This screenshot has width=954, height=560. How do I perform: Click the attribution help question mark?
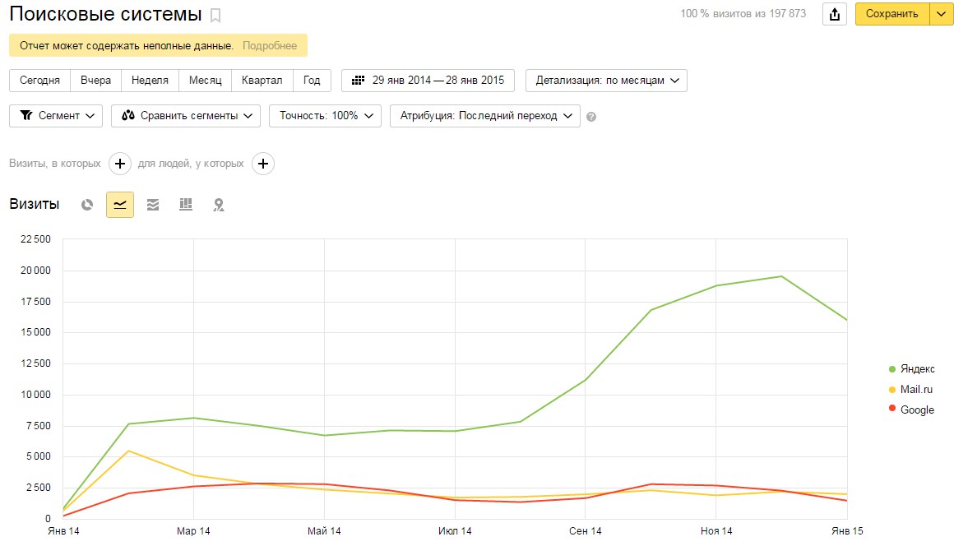[x=591, y=117]
